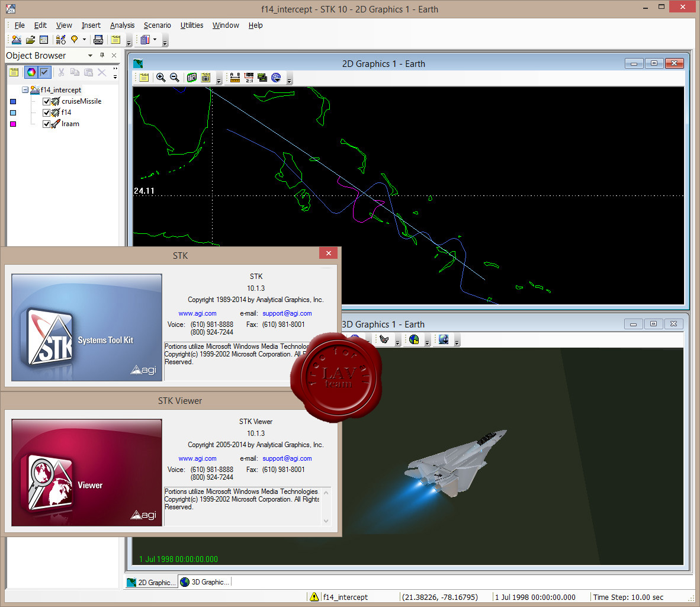The image size is (700, 607).
Task: Click the 2:1 aspect ratio icon
Action: [x=249, y=78]
